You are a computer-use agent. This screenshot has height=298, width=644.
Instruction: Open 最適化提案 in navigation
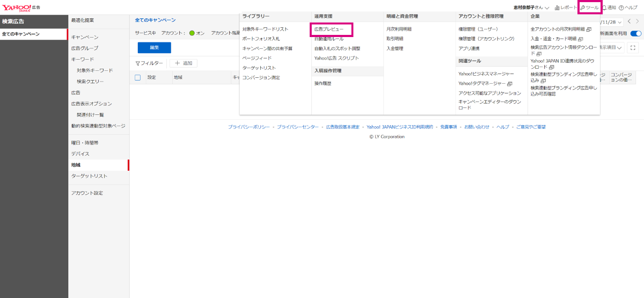pos(82,20)
